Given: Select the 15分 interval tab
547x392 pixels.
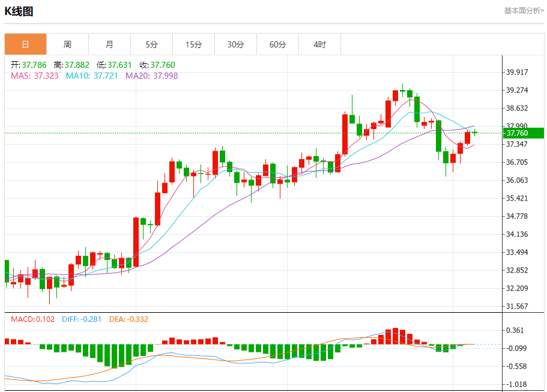Looking at the screenshot, I should [x=193, y=44].
